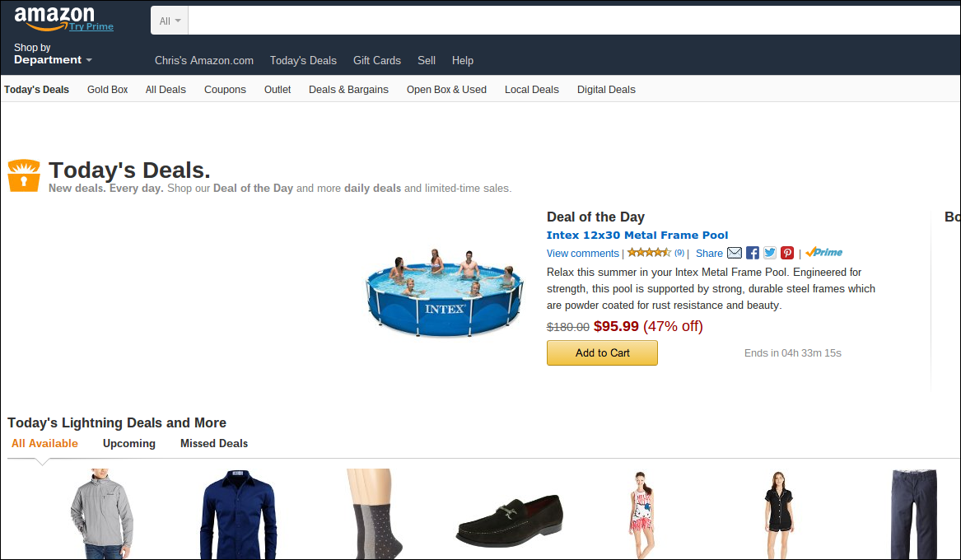This screenshot has height=560, width=961.
Task: Share deal via email envelope icon
Action: pos(734,253)
